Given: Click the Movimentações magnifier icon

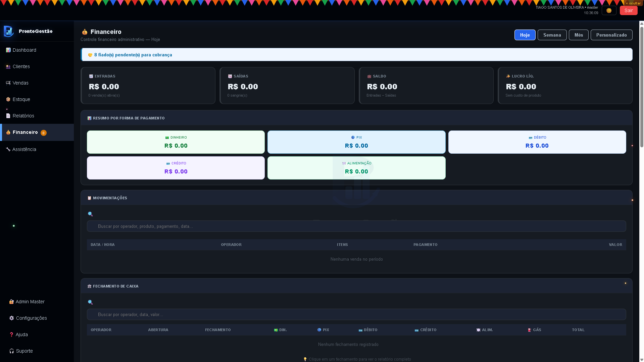Looking at the screenshot, I should point(90,214).
